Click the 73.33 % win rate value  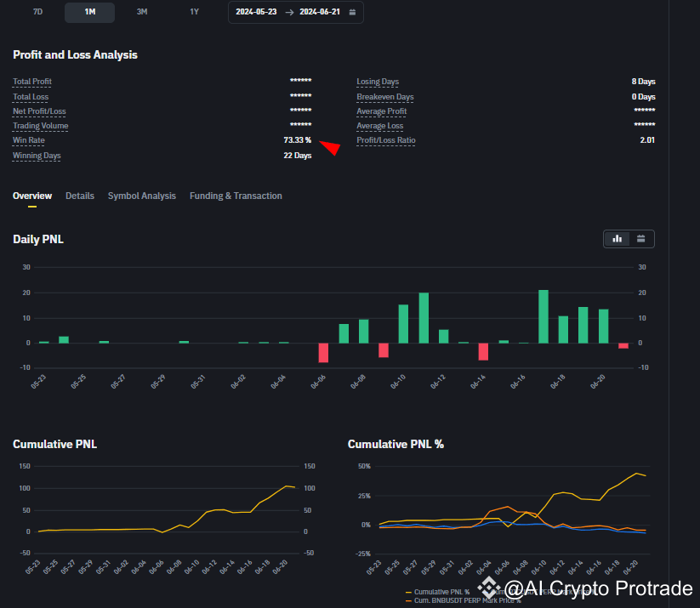[298, 140]
